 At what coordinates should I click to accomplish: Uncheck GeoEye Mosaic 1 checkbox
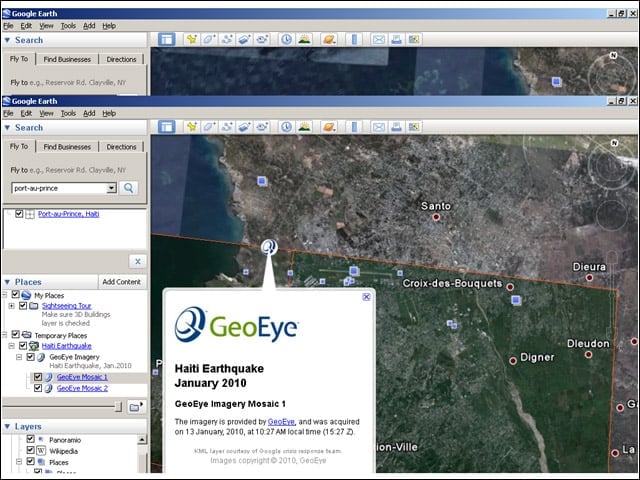point(38,377)
